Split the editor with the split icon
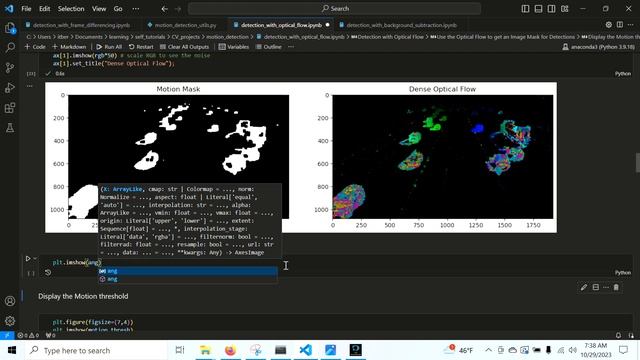Image resolution: width=640 pixels, height=360 pixels. click(620, 25)
